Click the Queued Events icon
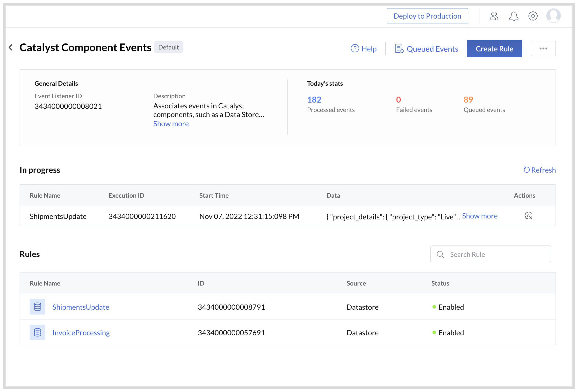 (399, 49)
